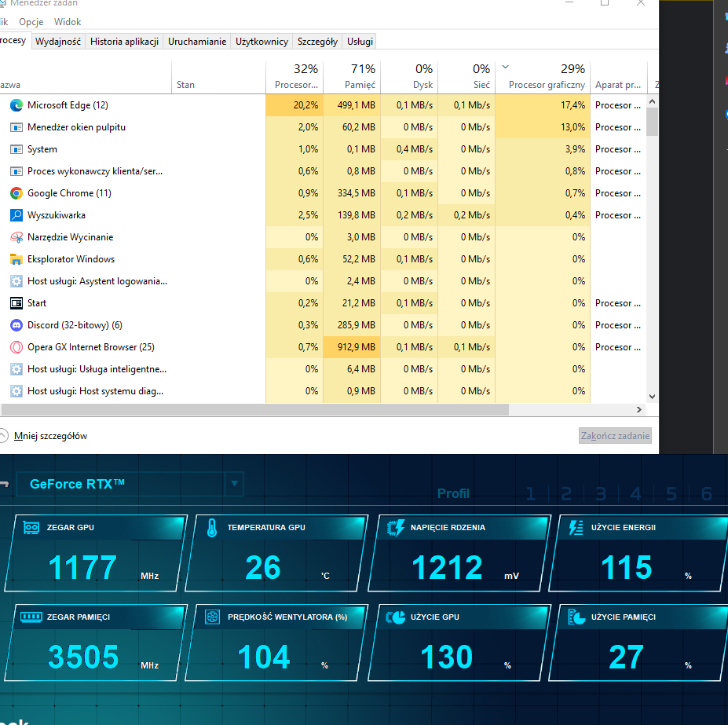Select profile 4 in GPU tool
Screen dimensions: 728x725
click(x=635, y=494)
